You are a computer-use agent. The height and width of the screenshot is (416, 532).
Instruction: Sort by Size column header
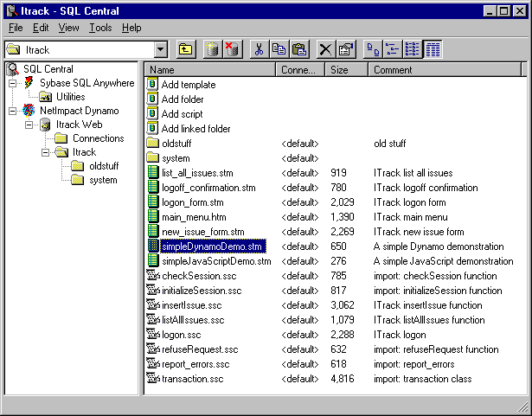click(x=347, y=69)
